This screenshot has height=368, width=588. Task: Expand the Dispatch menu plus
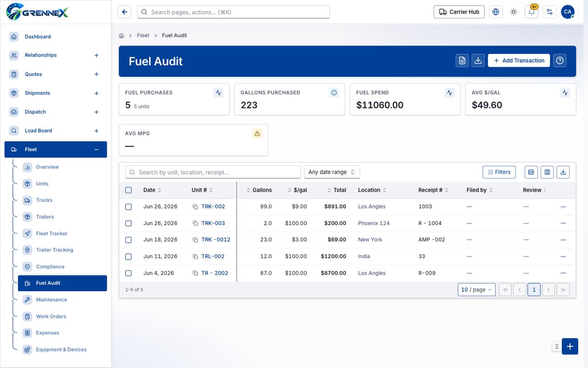click(x=96, y=112)
